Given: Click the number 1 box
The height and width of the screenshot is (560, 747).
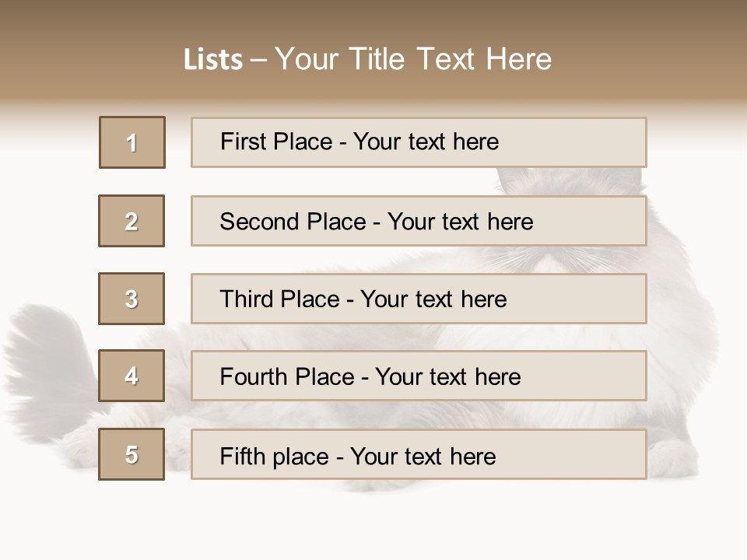Looking at the screenshot, I should point(132,142).
